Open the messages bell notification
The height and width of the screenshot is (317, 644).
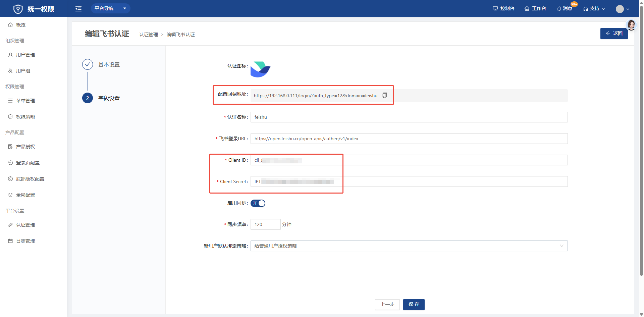click(565, 8)
